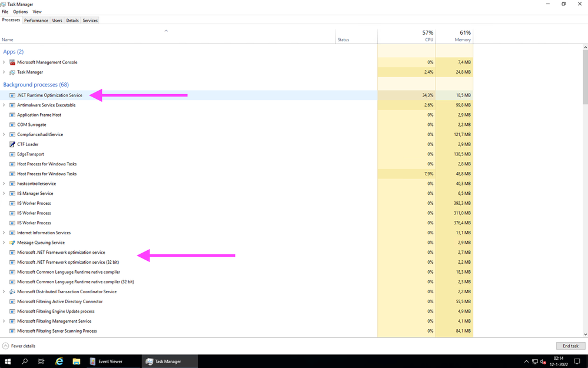Click the Application Frame Host icon
Image resolution: width=588 pixels, height=368 pixels.
pyautogui.click(x=12, y=115)
